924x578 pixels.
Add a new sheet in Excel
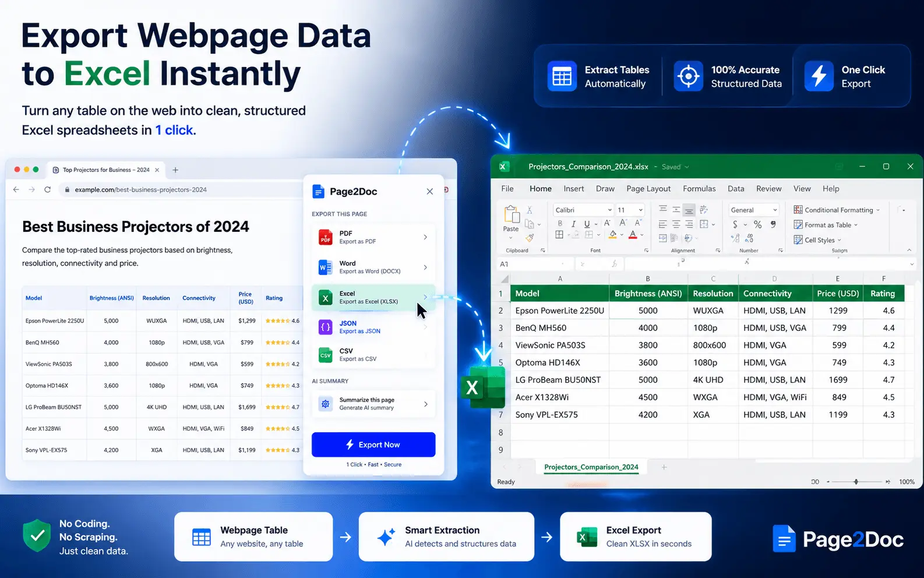pos(664,467)
